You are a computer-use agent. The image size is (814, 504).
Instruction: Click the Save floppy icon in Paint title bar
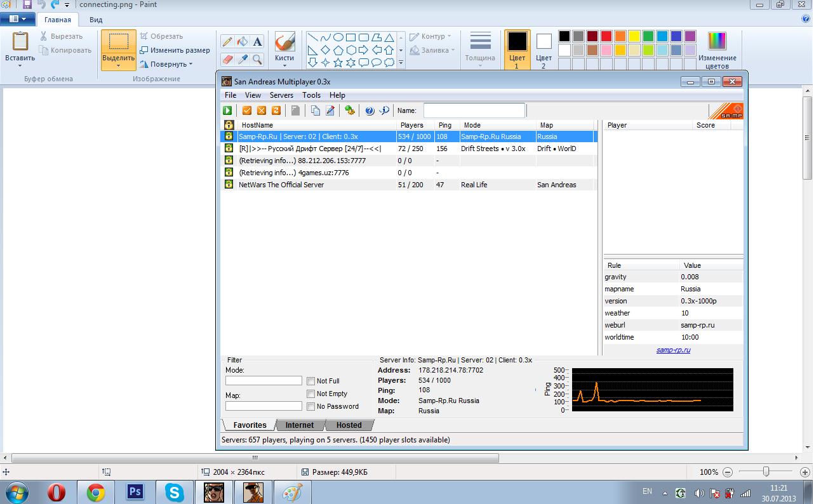(x=27, y=4)
